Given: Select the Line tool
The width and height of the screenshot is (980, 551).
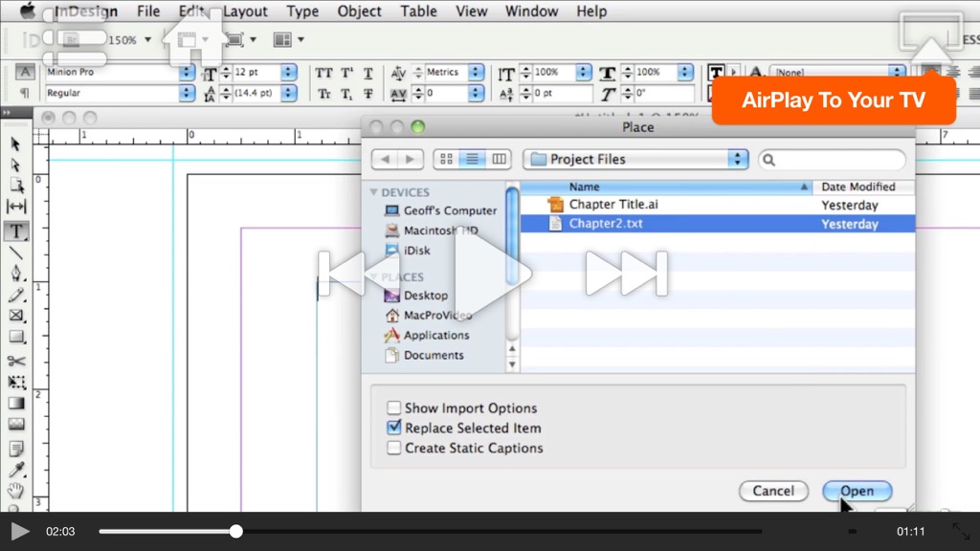Looking at the screenshot, I should 15,253.
